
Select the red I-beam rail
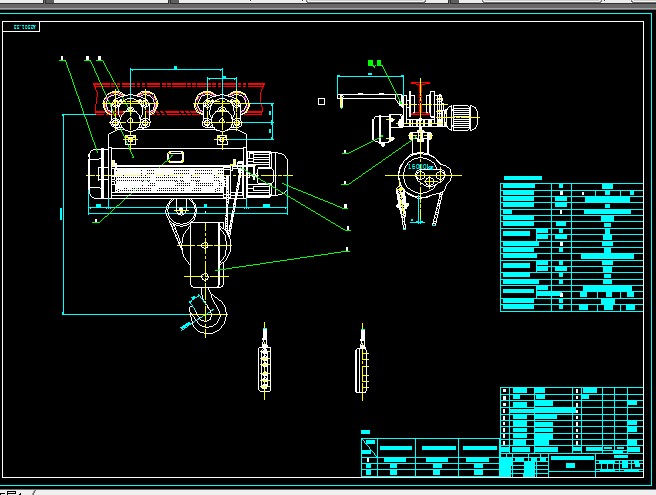click(179, 98)
